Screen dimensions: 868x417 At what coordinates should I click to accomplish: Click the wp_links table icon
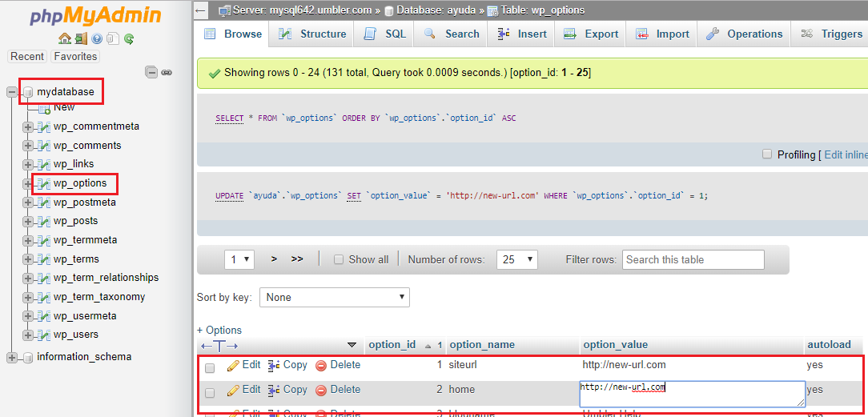(x=44, y=164)
